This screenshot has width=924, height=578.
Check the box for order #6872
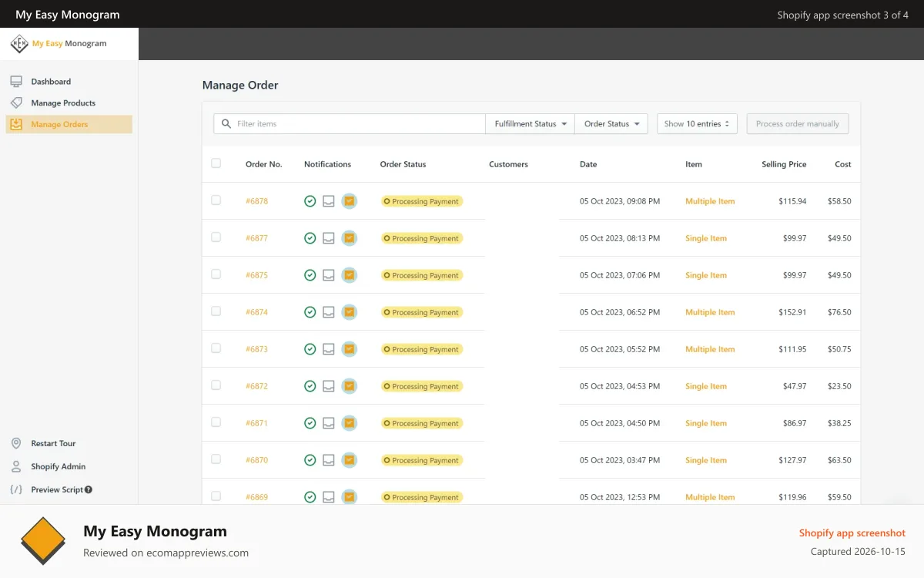[216, 385]
